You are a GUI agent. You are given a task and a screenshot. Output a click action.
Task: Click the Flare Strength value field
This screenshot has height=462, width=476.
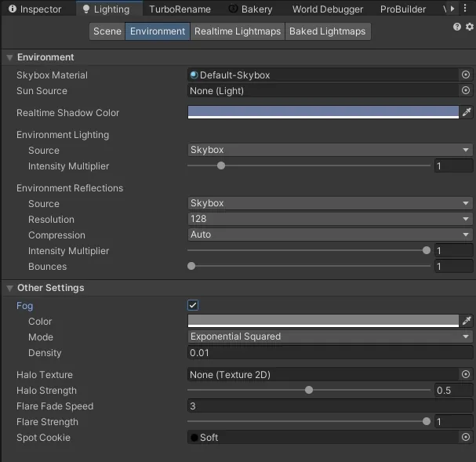point(453,422)
